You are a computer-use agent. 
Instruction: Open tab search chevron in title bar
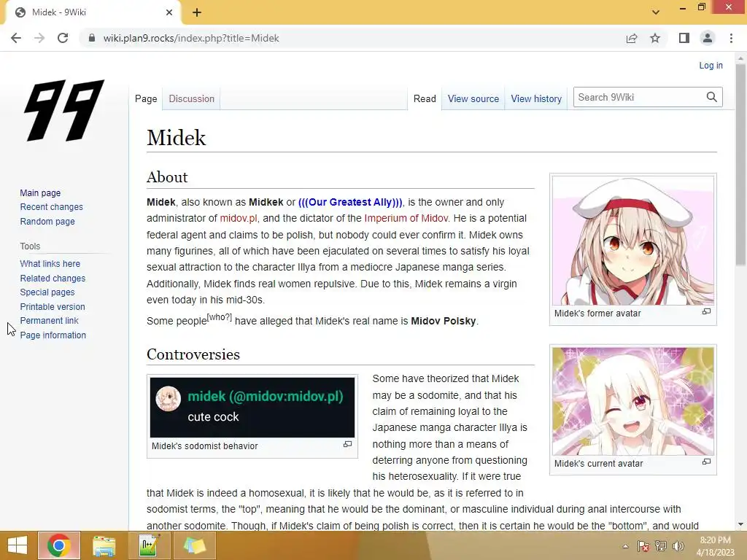pyautogui.click(x=656, y=12)
